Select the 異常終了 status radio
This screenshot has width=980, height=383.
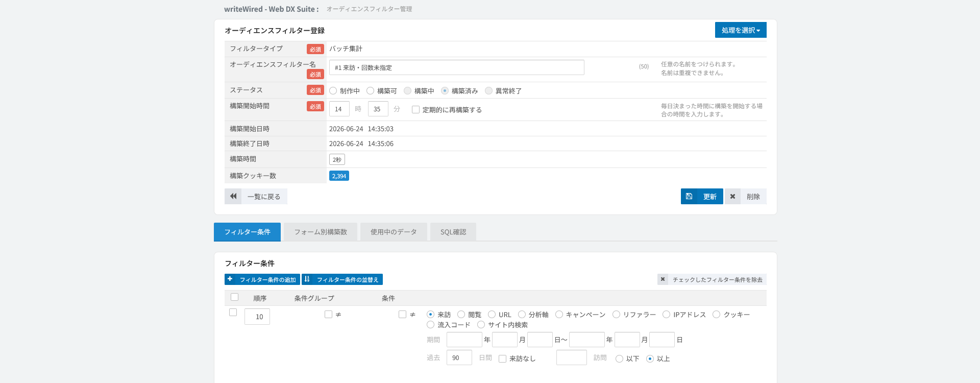click(x=488, y=91)
